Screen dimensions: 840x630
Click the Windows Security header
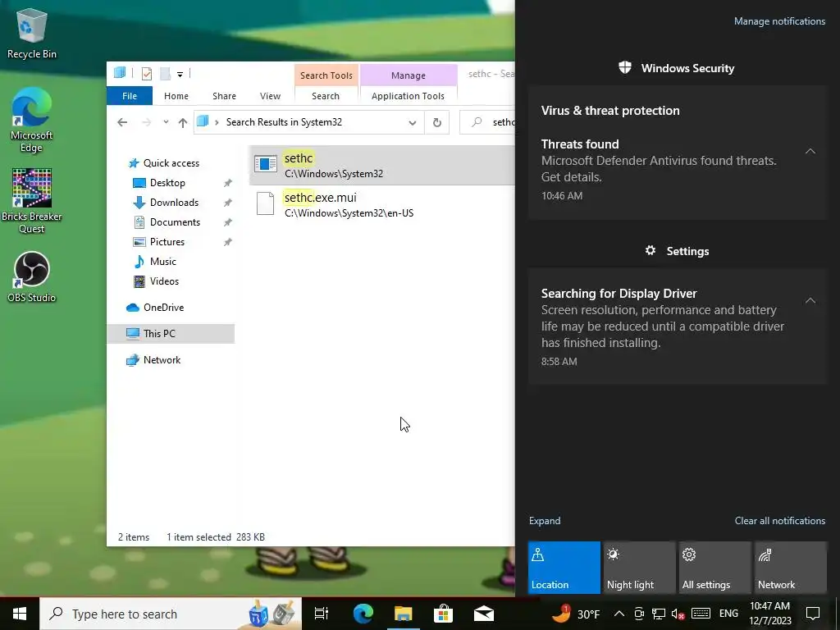coord(677,68)
